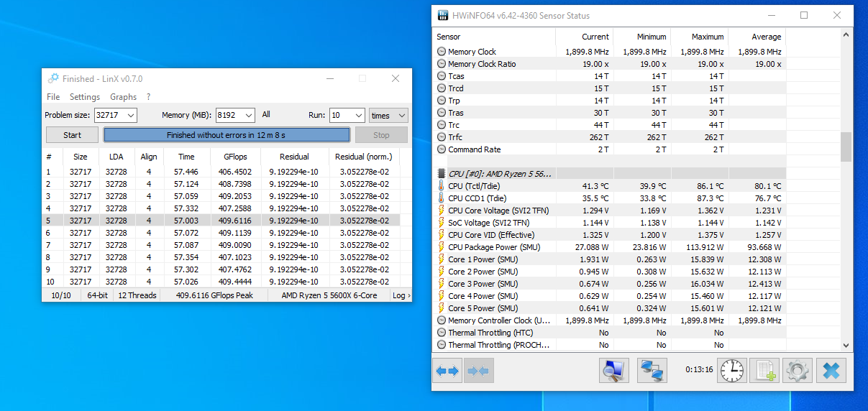Click the lightning icon beside SoC Voltage
Image resolution: width=868 pixels, height=411 pixels.
pyautogui.click(x=442, y=223)
